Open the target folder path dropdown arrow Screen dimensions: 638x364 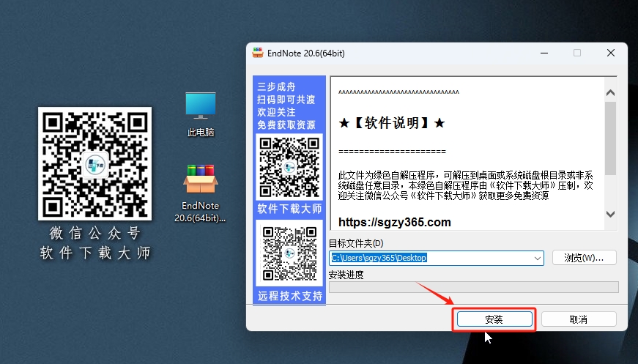(x=537, y=259)
